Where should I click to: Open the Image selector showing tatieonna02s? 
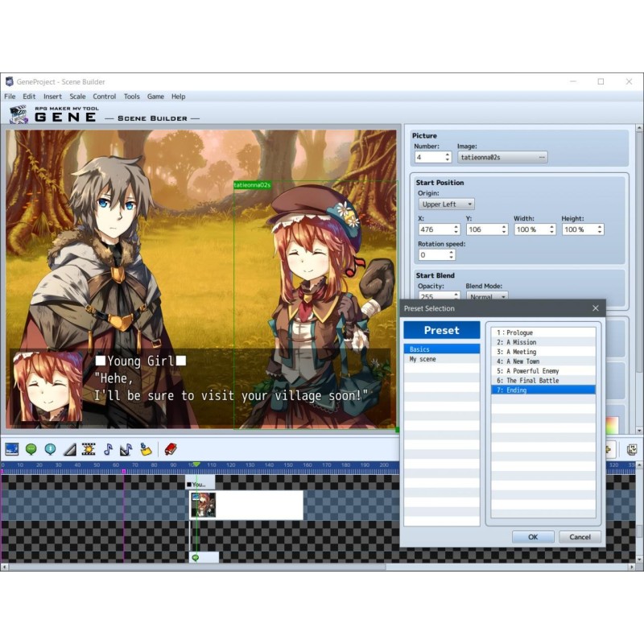[x=502, y=157]
